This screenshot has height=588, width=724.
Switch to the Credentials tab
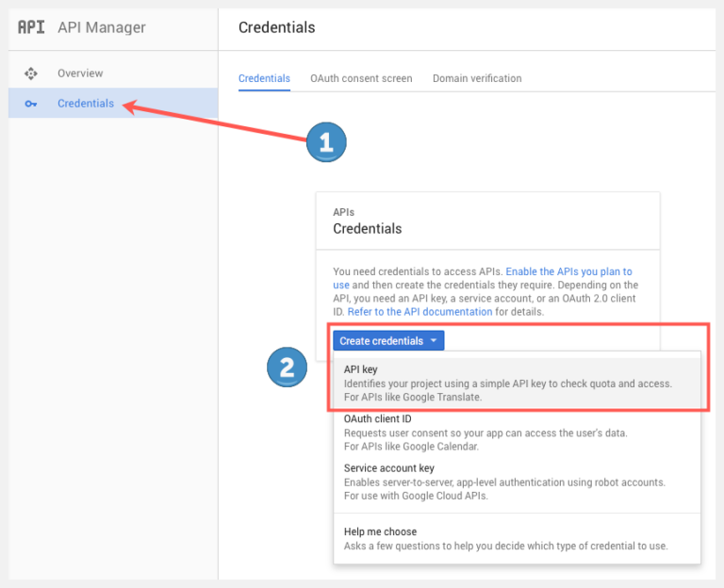[x=264, y=78]
